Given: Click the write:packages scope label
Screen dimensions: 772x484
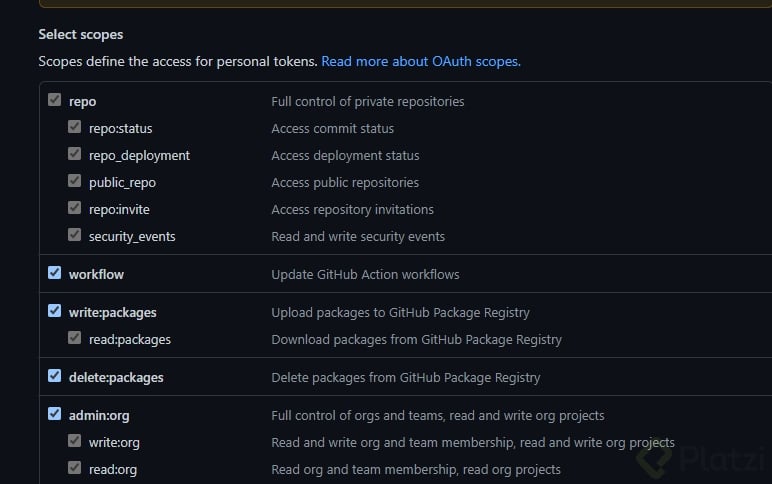Looking at the screenshot, I should pos(112,312).
